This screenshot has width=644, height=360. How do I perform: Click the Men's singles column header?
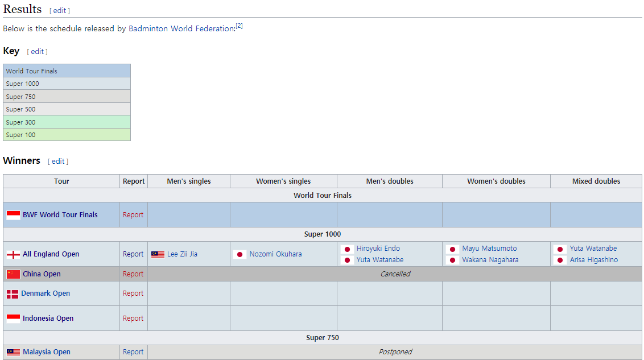tap(189, 181)
